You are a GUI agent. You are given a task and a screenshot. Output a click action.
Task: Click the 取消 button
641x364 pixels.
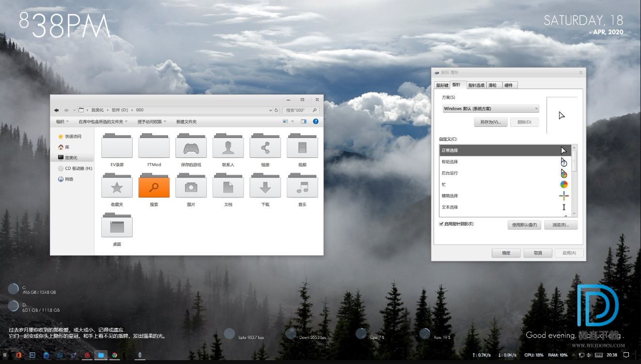click(x=538, y=253)
